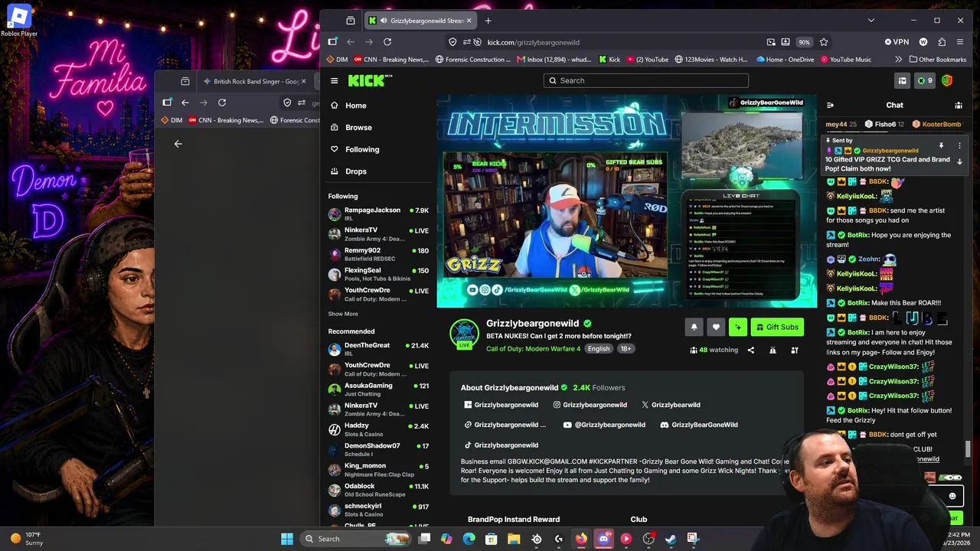The image size is (980, 551).
Task: Toggle the browser VPN
Action: (x=897, y=42)
